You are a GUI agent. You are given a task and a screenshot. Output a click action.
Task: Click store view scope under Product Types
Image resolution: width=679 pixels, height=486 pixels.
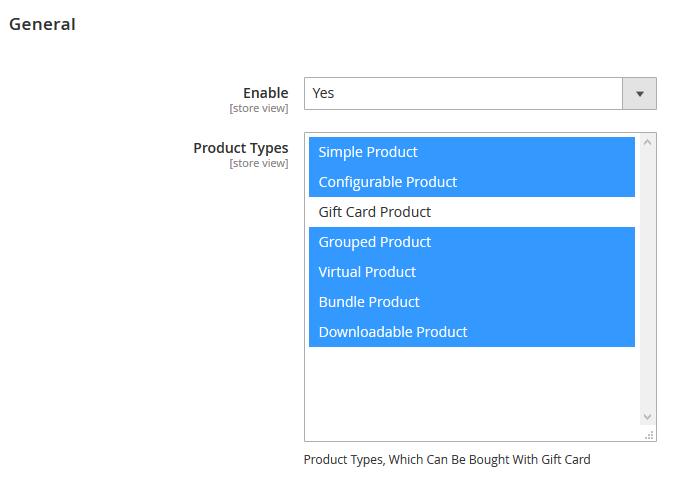click(x=258, y=163)
